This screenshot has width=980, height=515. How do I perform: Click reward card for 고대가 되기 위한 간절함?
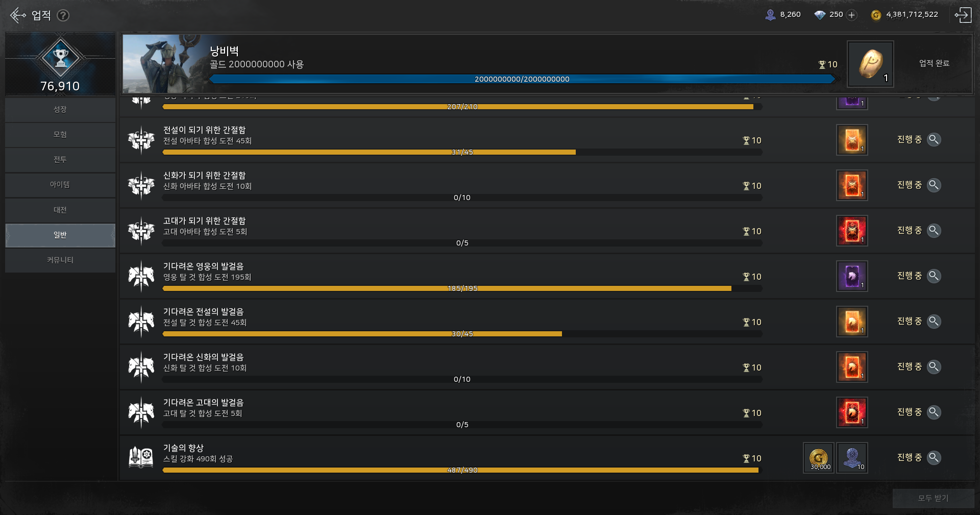pyautogui.click(x=852, y=231)
